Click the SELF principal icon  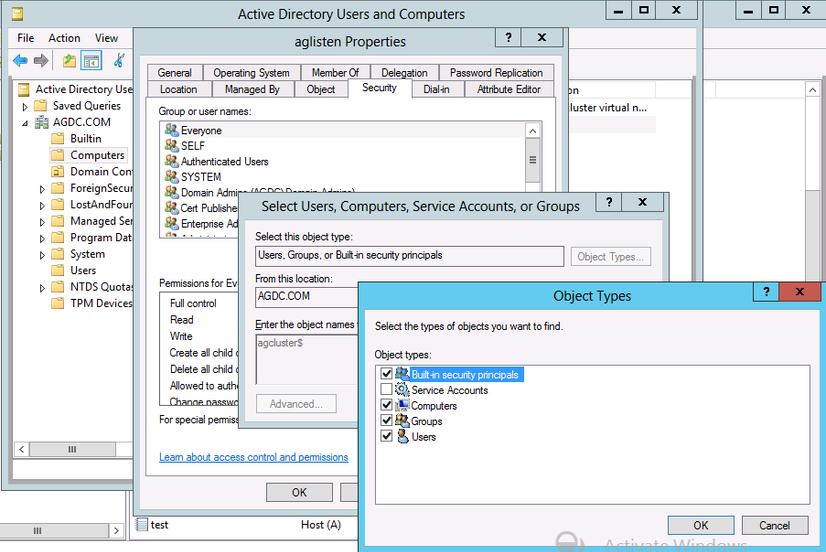[172, 145]
